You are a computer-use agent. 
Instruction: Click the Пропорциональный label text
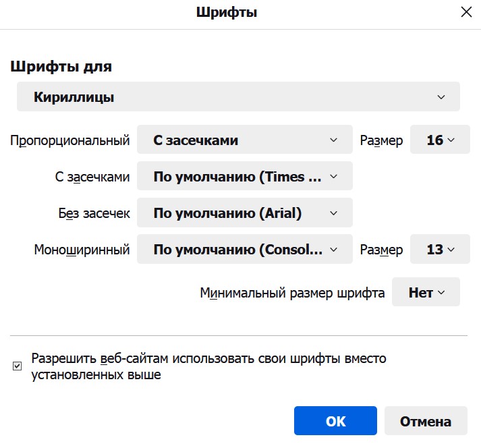[70, 141]
